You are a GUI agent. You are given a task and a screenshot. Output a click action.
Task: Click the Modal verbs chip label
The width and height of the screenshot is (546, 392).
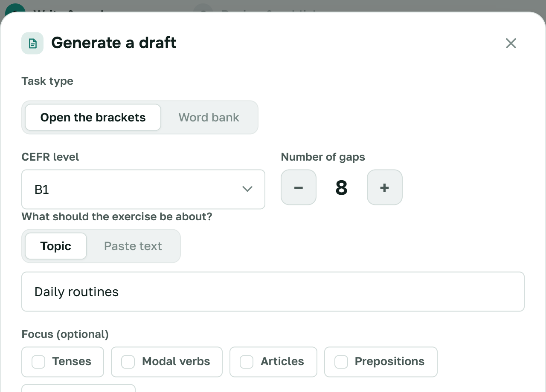pyautogui.click(x=176, y=362)
